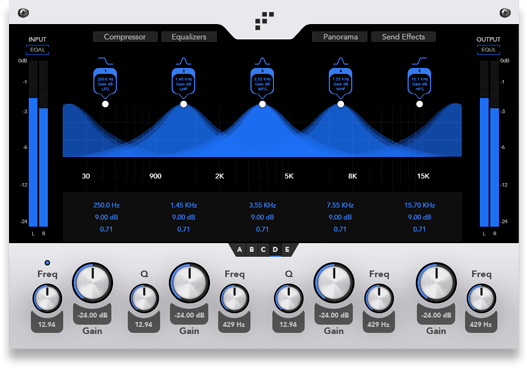Switch to the Panorama section
Viewport: 527px width, 368px height.
click(x=340, y=37)
